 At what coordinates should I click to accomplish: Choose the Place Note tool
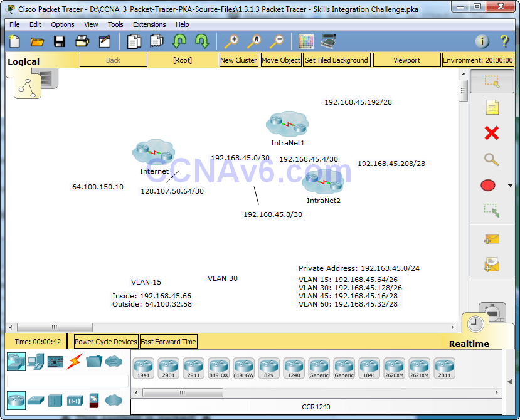coord(492,107)
